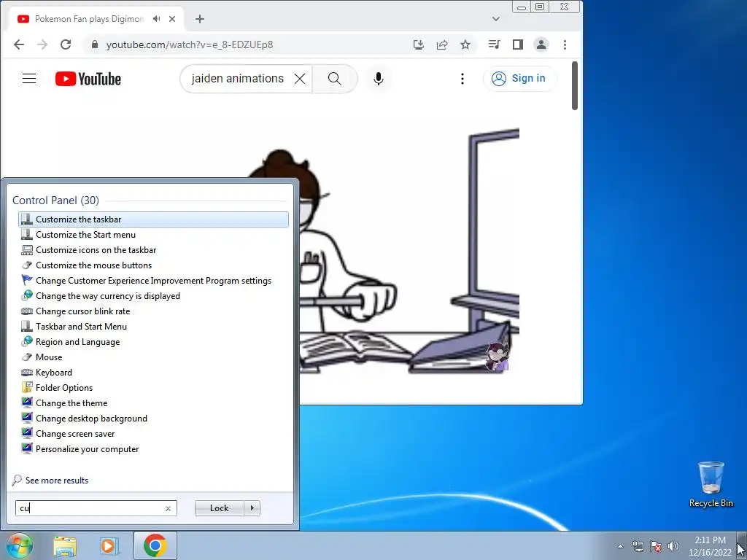Select Change screen saver result

tap(153, 434)
